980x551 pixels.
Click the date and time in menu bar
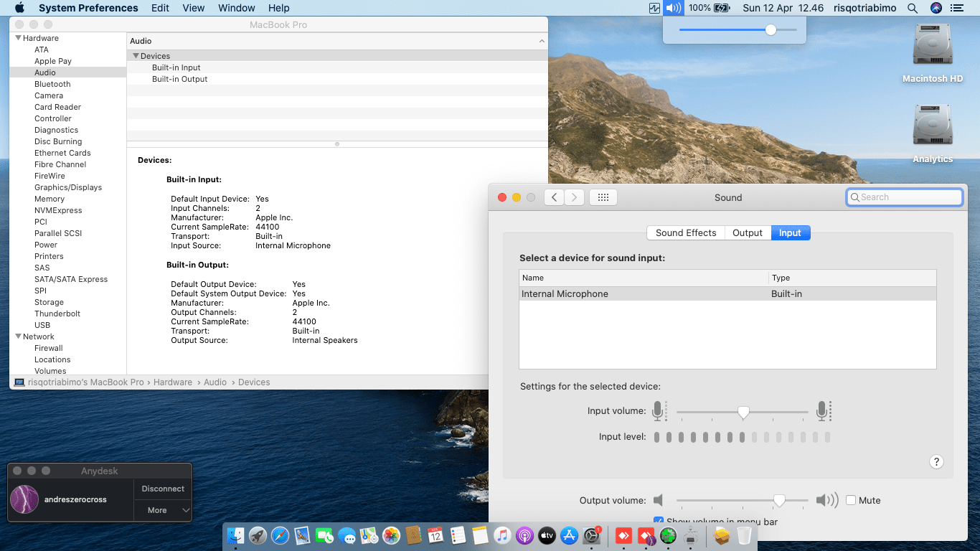783,8
